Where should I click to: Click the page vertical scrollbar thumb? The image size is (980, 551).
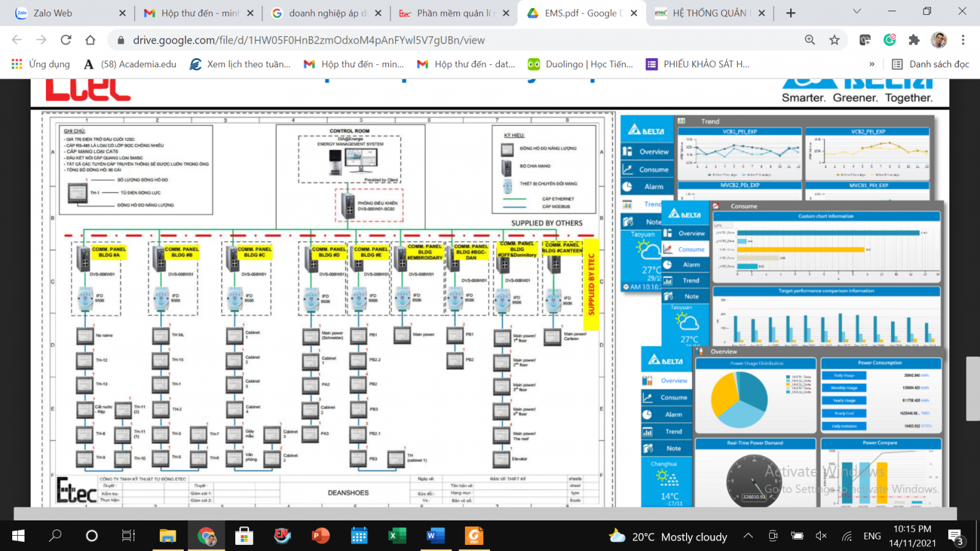973,388
